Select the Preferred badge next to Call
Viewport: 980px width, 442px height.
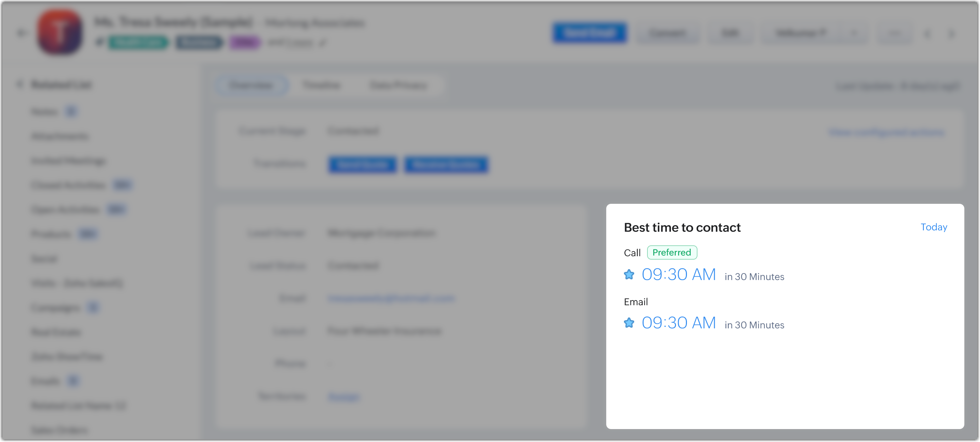pos(672,252)
